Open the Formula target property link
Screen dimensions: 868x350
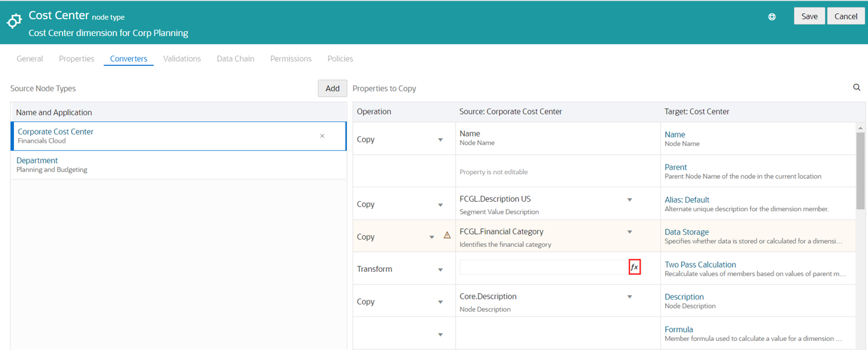(679, 329)
